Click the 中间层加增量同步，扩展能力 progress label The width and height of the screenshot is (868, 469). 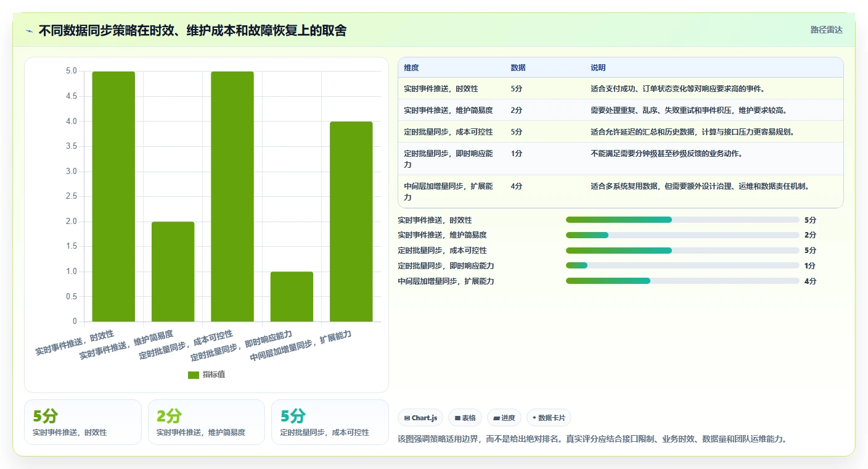446,281
